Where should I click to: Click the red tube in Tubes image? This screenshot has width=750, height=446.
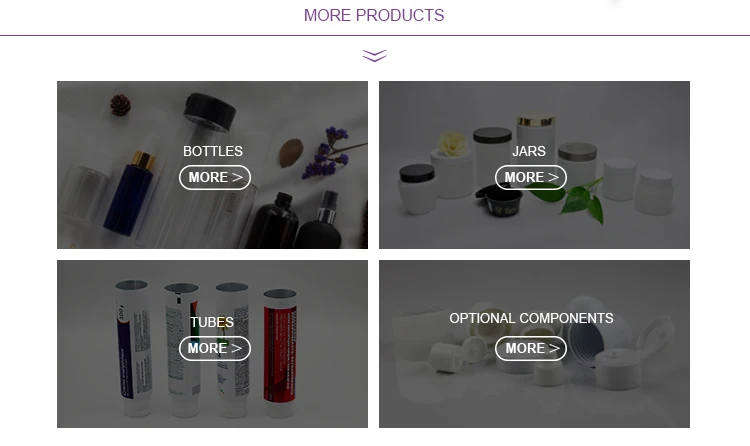point(280,352)
